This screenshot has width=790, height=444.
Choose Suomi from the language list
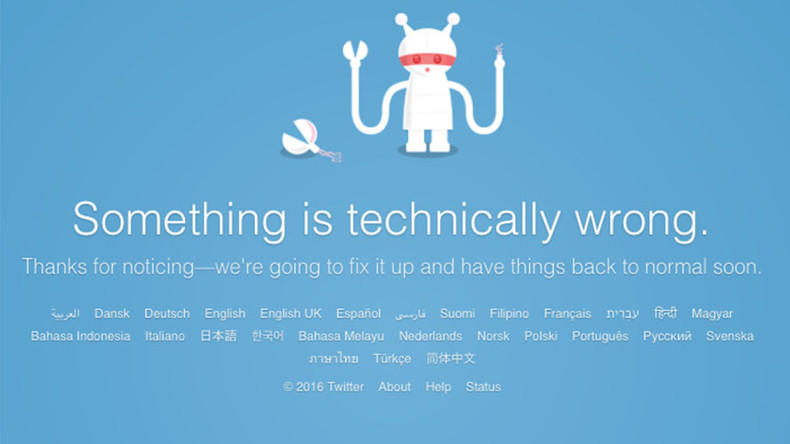457,313
